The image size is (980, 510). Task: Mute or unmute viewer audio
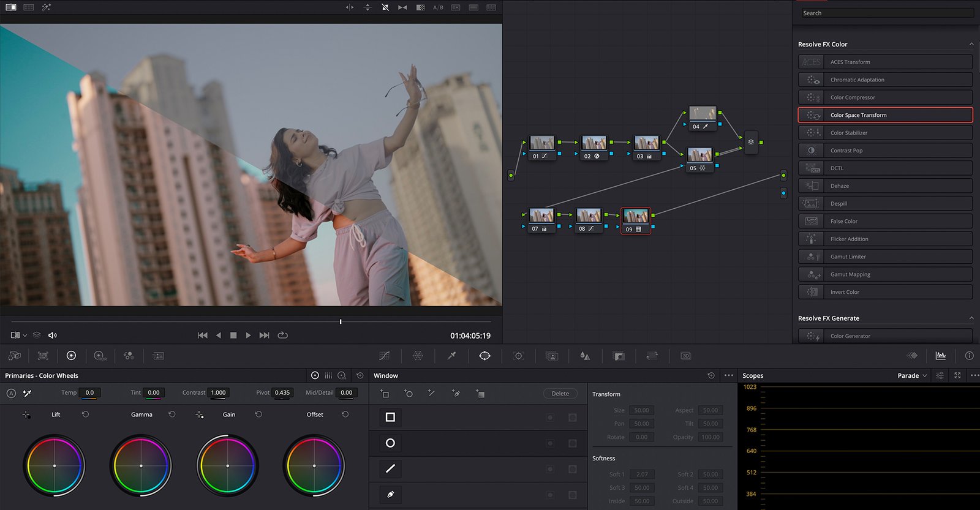pos(53,335)
